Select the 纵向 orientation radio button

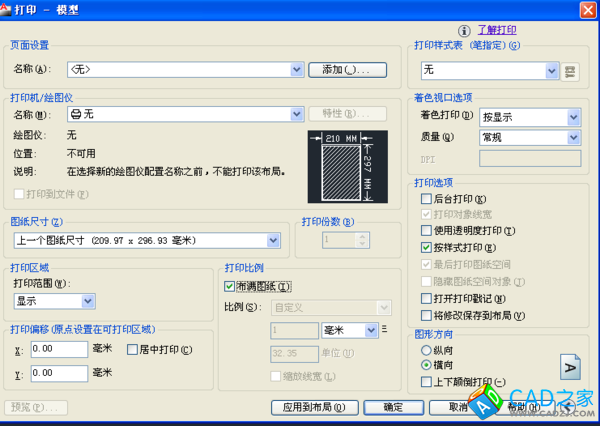click(427, 351)
